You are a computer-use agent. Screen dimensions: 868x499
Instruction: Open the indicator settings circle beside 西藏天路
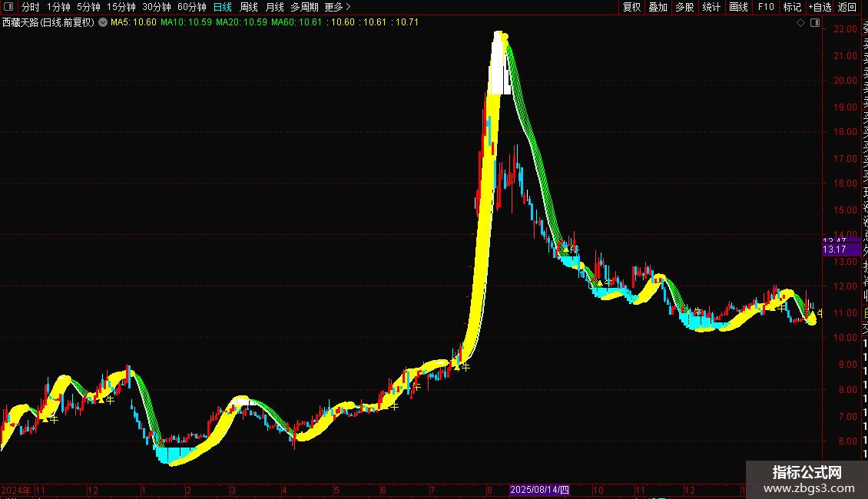tap(103, 23)
